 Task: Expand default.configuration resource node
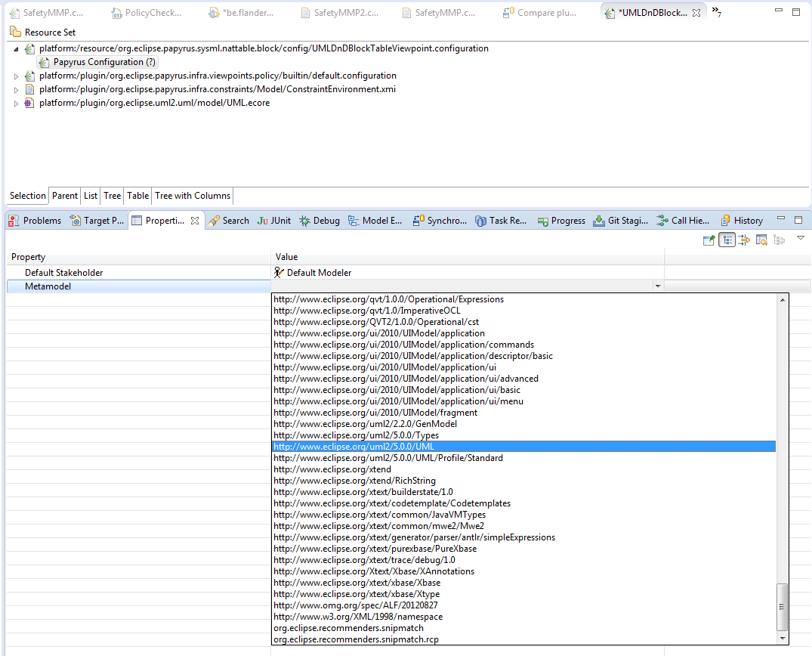click(16, 76)
